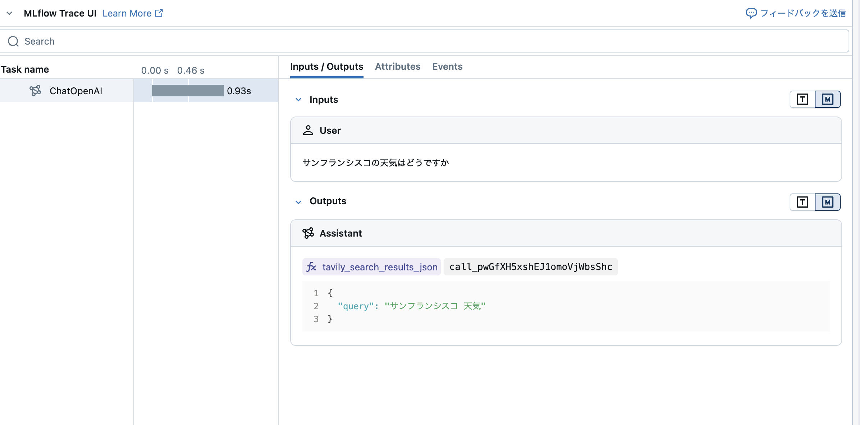Click the tavily_search_results_json tool badge

pos(380,267)
